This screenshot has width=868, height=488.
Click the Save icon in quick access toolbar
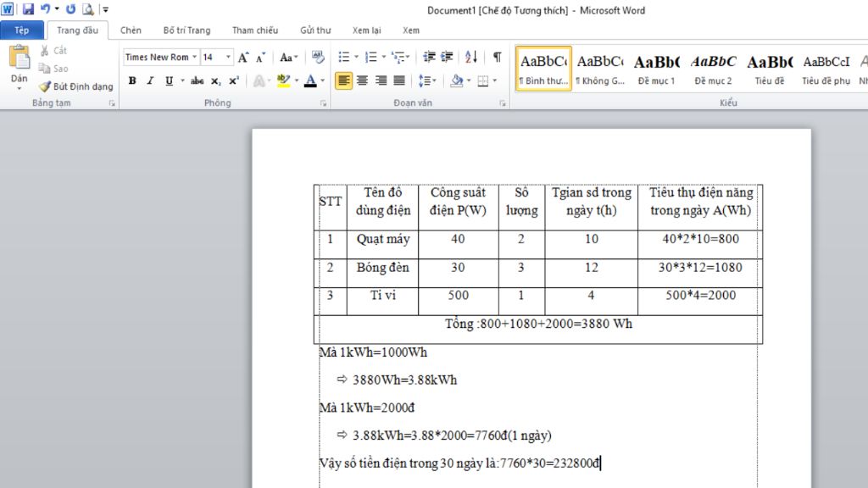click(28, 8)
